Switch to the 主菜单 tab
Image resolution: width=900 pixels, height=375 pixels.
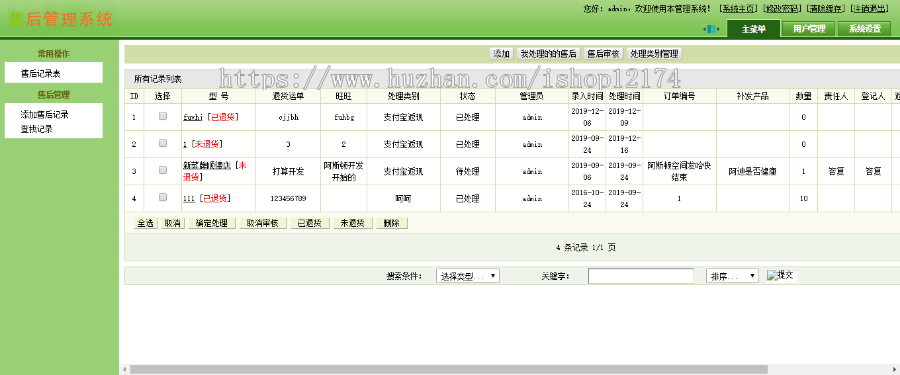coord(753,29)
